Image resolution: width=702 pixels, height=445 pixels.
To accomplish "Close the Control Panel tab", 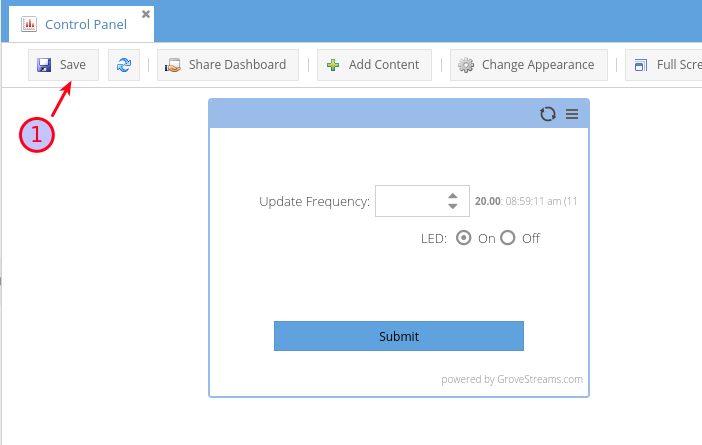I will (x=146, y=14).
